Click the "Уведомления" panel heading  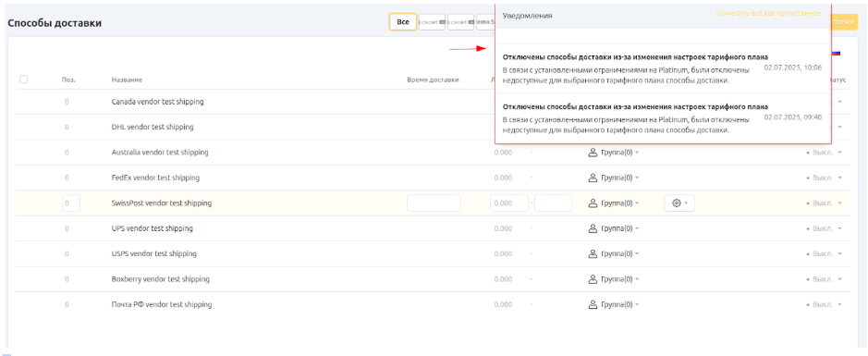point(527,16)
